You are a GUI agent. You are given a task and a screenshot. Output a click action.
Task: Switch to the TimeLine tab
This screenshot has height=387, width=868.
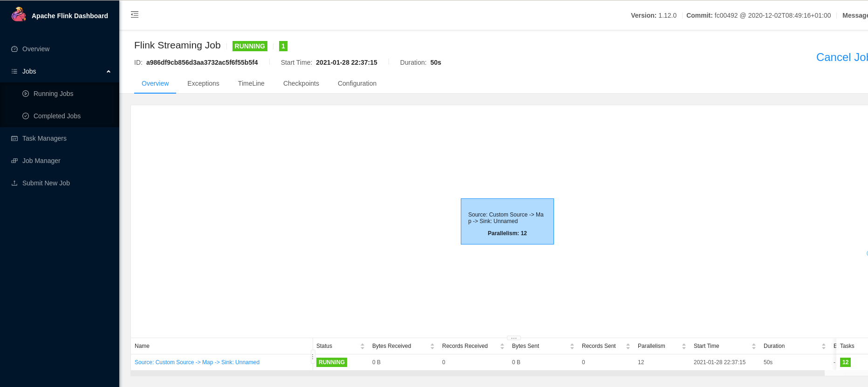click(251, 83)
